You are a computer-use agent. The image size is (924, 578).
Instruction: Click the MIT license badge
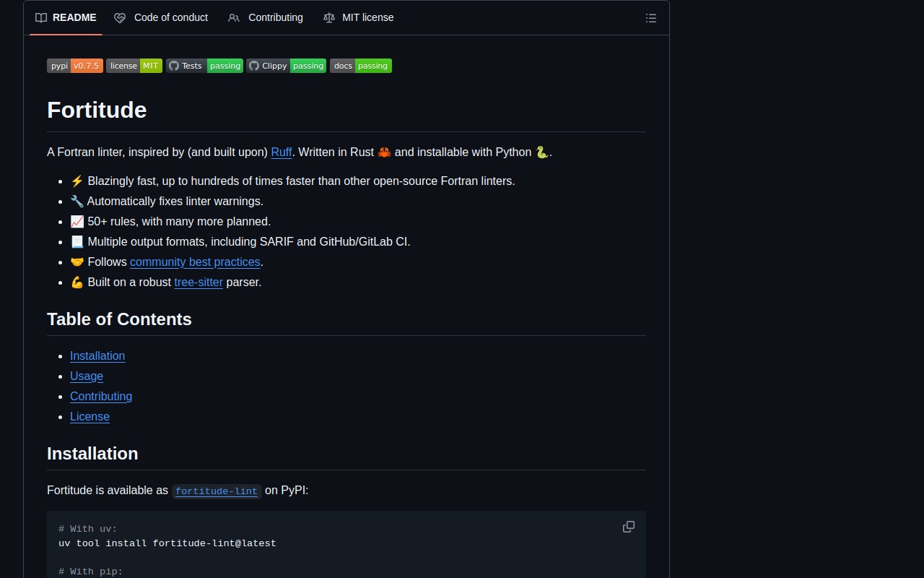[134, 66]
